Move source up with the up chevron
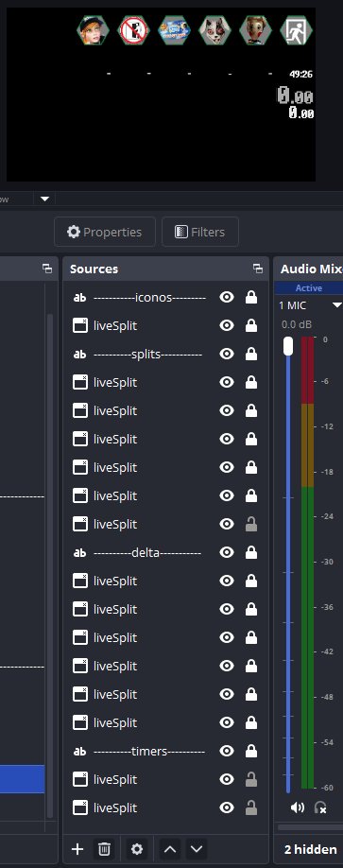343x868 pixels. 170,849
